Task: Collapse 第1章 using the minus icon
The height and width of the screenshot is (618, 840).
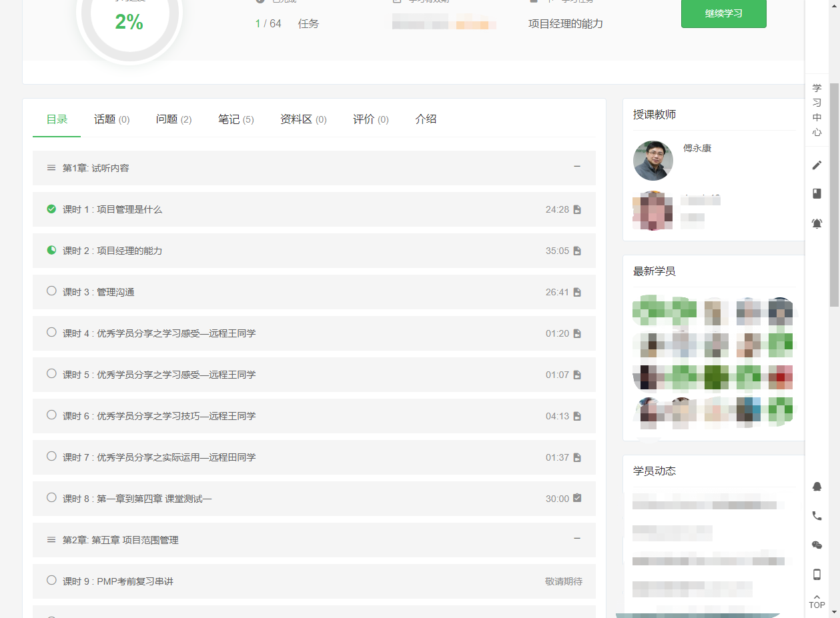Action: point(577,167)
